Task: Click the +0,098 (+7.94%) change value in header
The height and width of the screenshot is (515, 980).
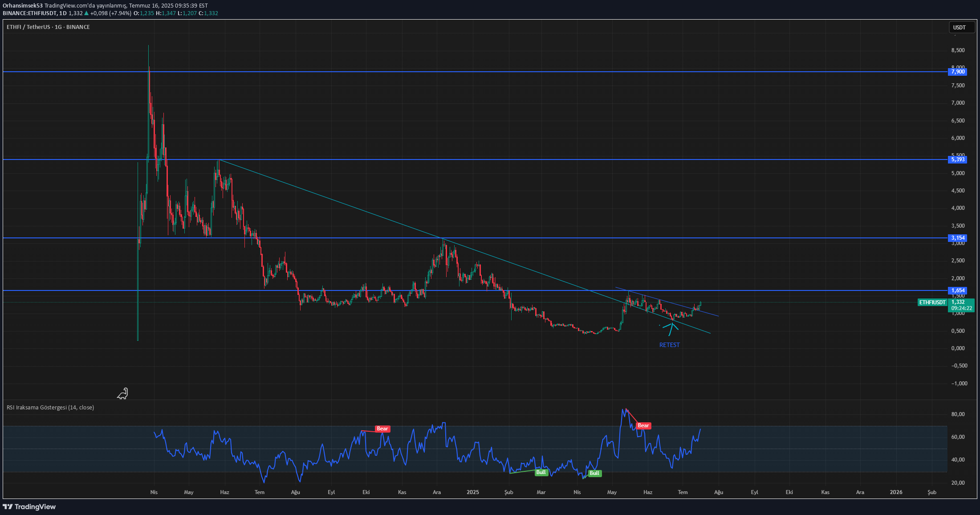Action: coord(111,13)
